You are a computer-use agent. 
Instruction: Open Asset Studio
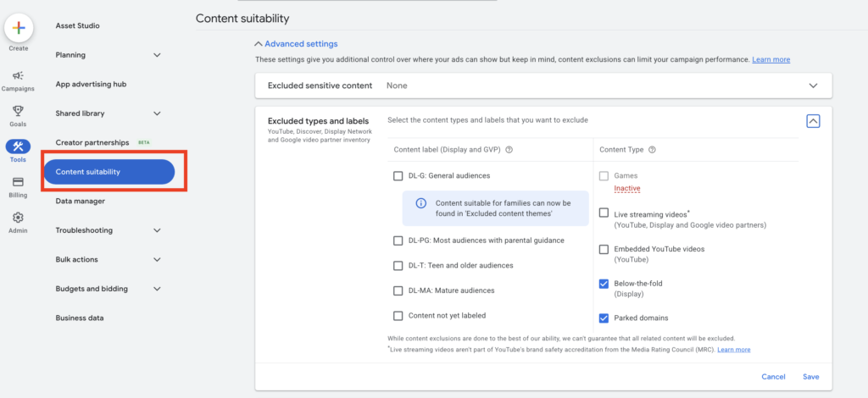coord(77,26)
